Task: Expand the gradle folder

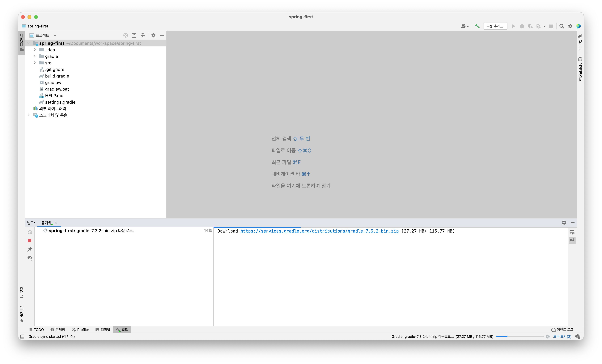Action: click(35, 56)
